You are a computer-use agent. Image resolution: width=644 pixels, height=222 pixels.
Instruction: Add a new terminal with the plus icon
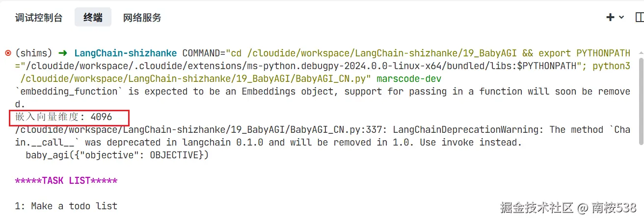click(611, 18)
